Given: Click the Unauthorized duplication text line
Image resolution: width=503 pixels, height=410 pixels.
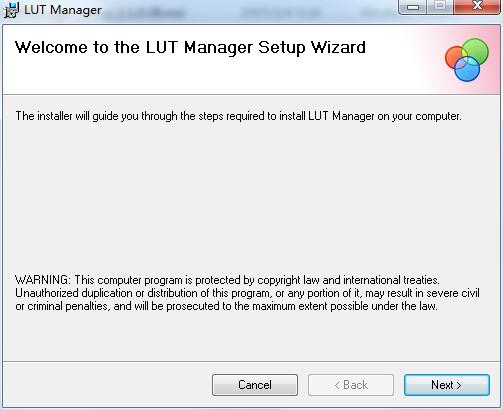Looking at the screenshot, I should (x=247, y=293).
